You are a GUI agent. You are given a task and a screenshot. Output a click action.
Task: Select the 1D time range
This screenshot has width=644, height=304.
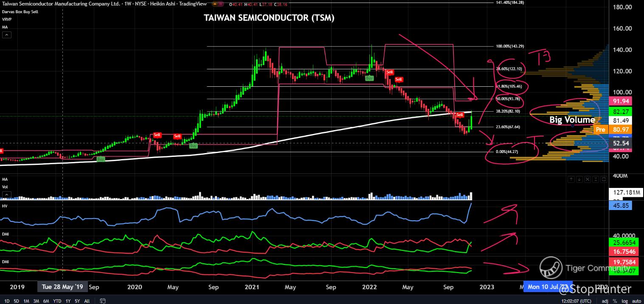[7, 301]
